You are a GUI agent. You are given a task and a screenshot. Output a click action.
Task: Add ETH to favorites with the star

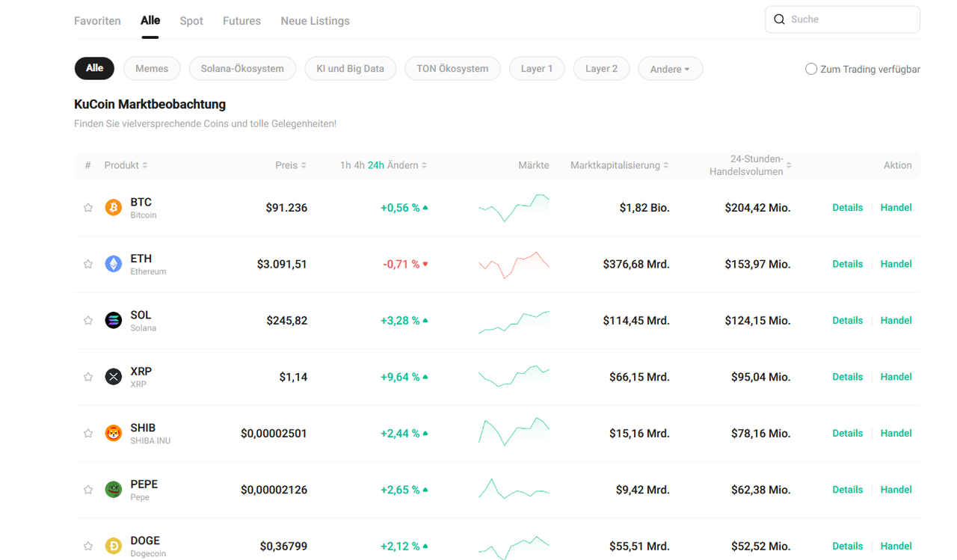88,264
